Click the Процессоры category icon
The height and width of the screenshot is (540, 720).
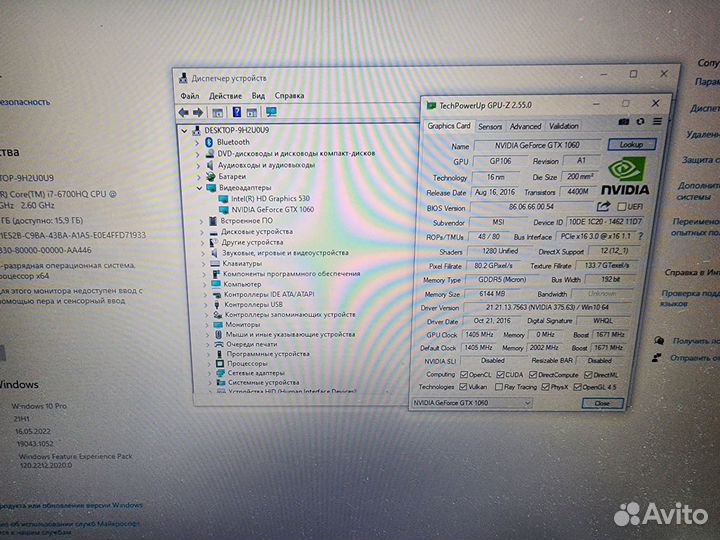[219, 363]
